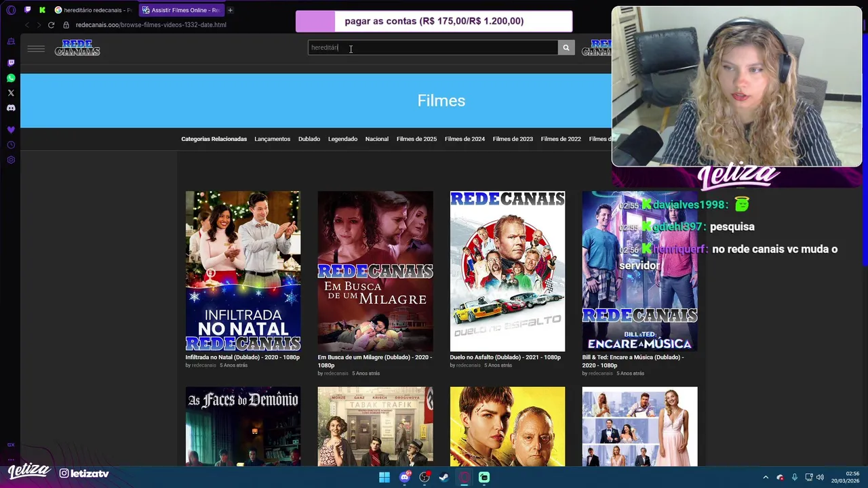
Task: Open the 'Filmes de 2022' category
Action: click(x=561, y=139)
